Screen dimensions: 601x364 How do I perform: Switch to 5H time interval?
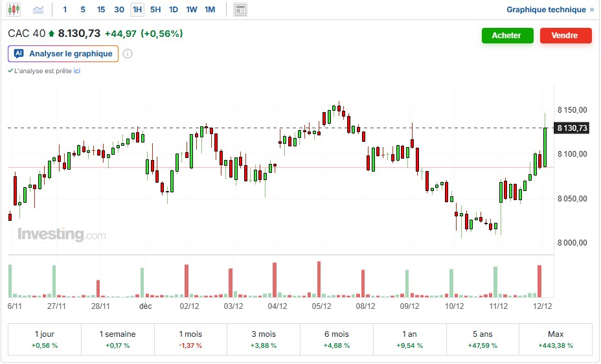[155, 10]
